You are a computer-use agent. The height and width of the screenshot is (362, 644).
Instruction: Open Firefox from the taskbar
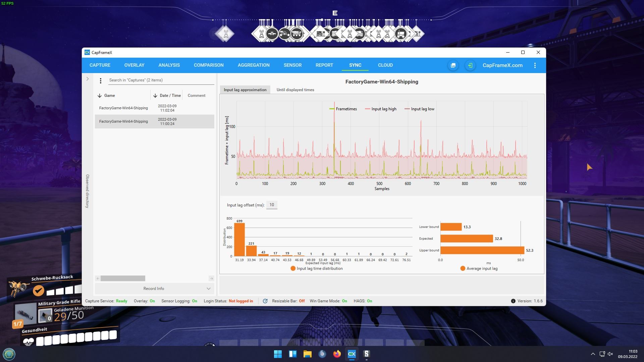(337, 354)
